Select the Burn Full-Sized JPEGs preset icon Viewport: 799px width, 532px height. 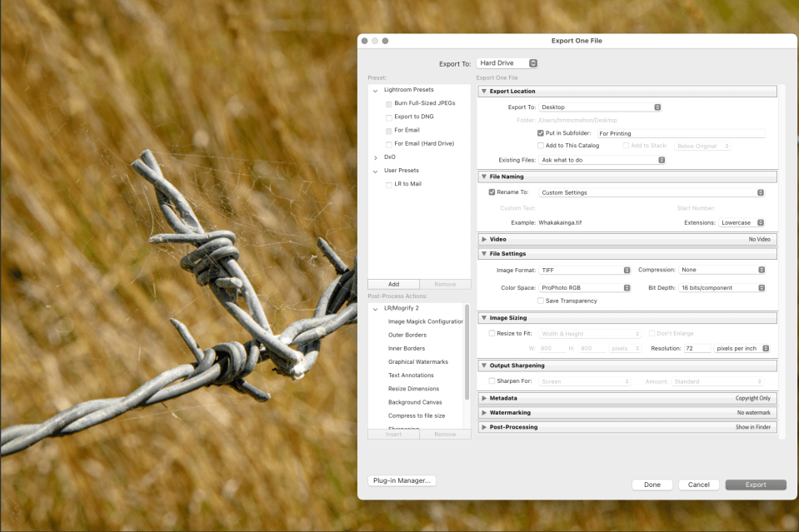coord(389,103)
